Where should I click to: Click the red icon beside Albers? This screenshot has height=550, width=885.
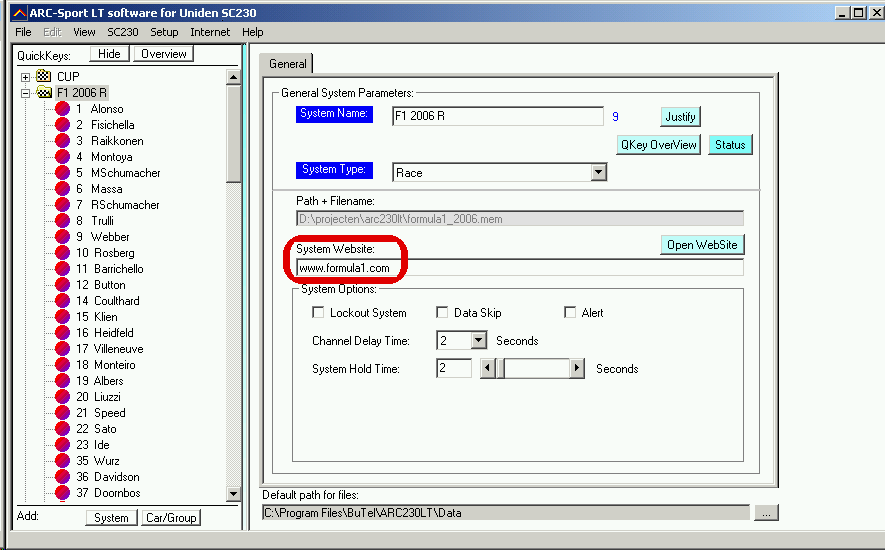click(63, 381)
